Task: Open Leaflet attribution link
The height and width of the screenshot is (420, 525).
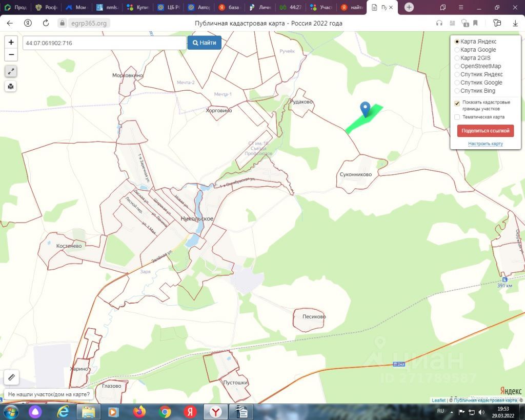Action: 438,400
